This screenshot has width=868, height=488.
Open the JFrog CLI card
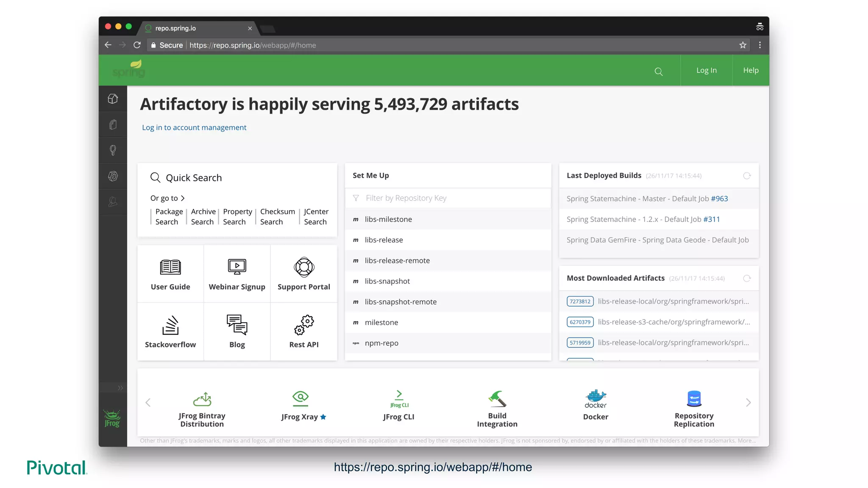coord(399,406)
